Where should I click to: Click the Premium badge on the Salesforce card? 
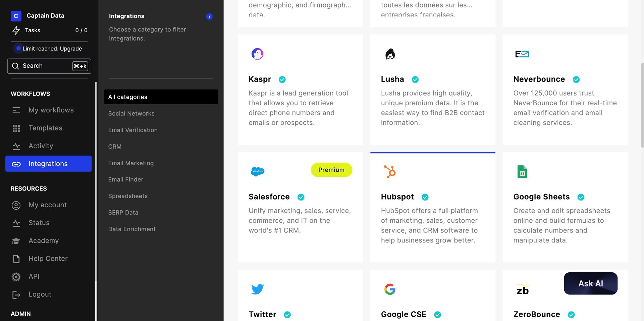331,170
